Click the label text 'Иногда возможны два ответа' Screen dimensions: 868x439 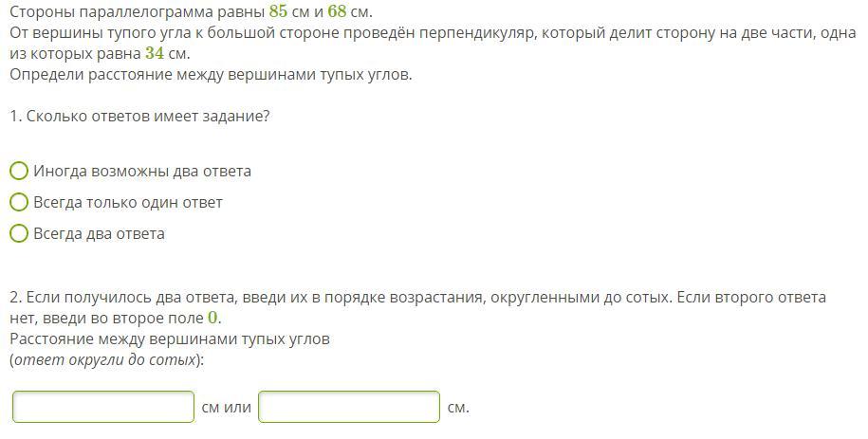[142, 171]
